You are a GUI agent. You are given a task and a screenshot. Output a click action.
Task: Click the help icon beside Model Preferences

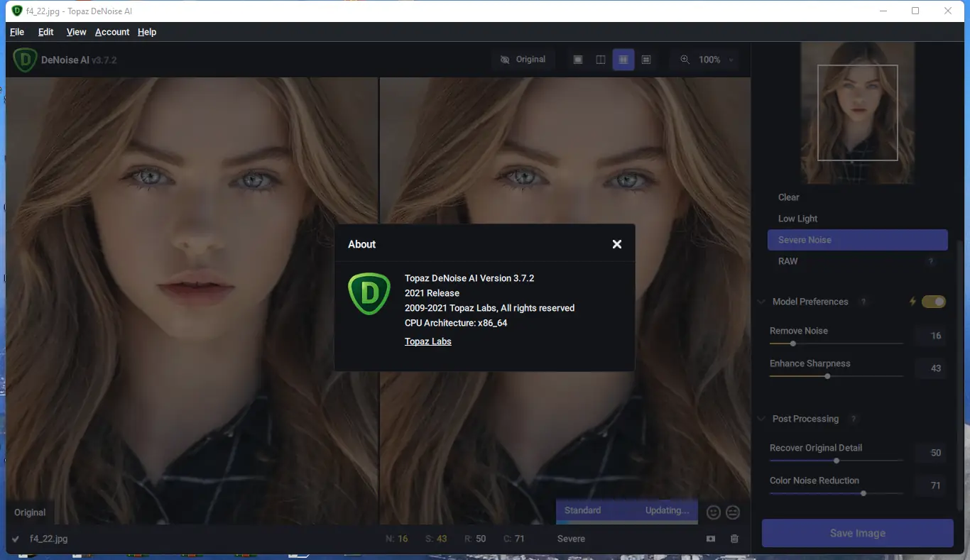pos(863,302)
